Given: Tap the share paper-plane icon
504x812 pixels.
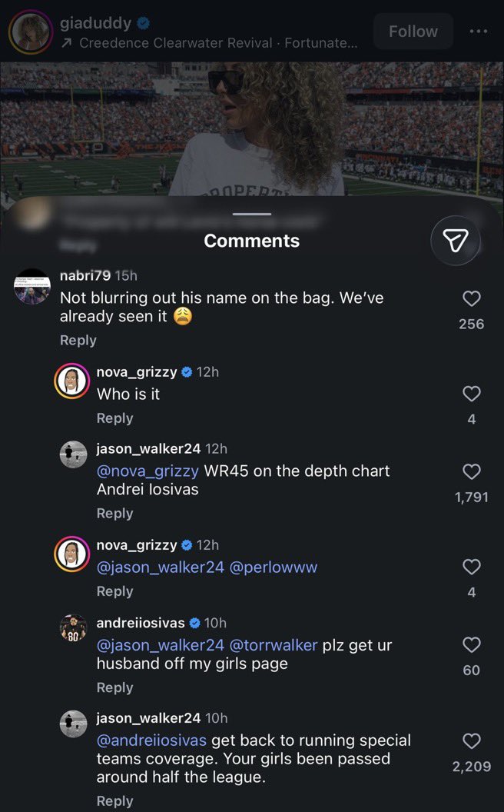Looking at the screenshot, I should click(456, 240).
